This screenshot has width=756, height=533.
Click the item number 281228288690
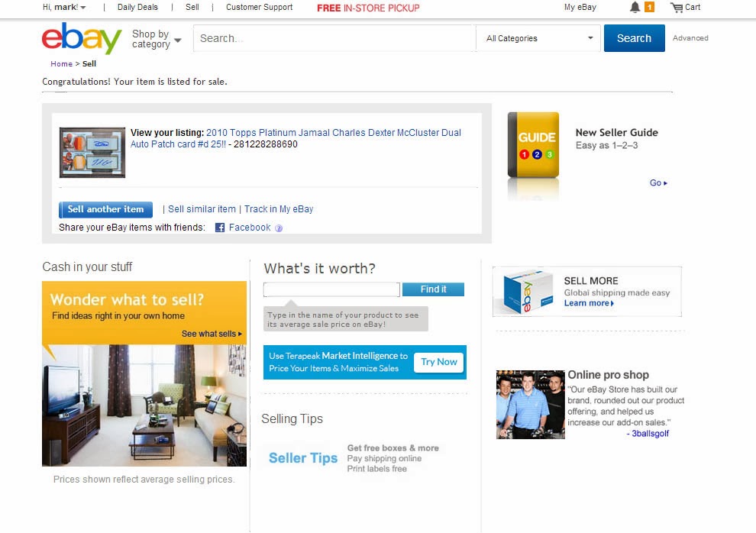[x=266, y=144]
